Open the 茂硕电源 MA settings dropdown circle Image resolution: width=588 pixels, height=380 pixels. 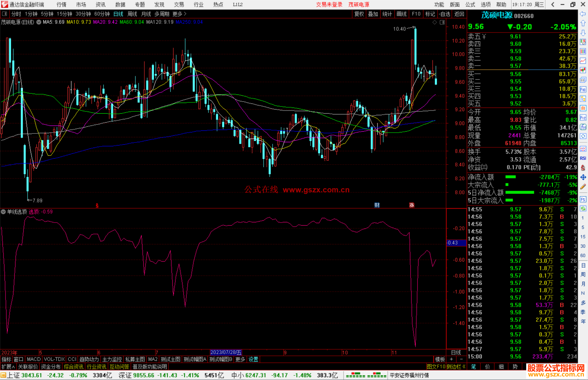[39, 22]
